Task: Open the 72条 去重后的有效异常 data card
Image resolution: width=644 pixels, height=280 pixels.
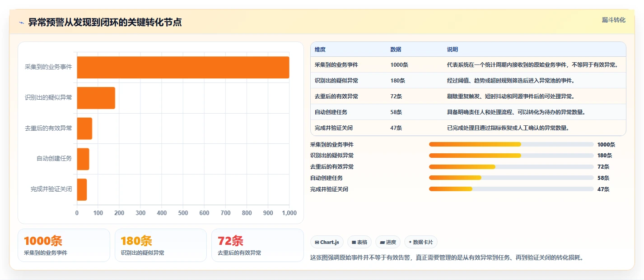Action: click(x=257, y=245)
